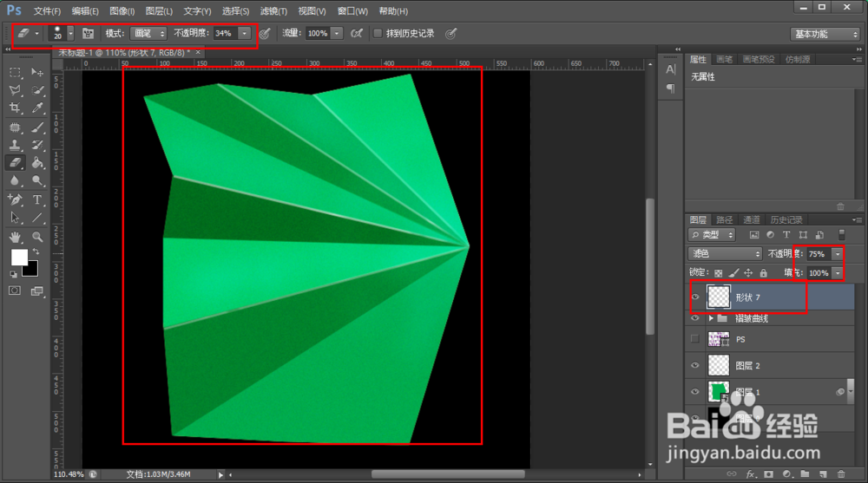Screen dimensions: 868x483
Task: Select the Path Selection tool
Action: [x=15, y=218]
